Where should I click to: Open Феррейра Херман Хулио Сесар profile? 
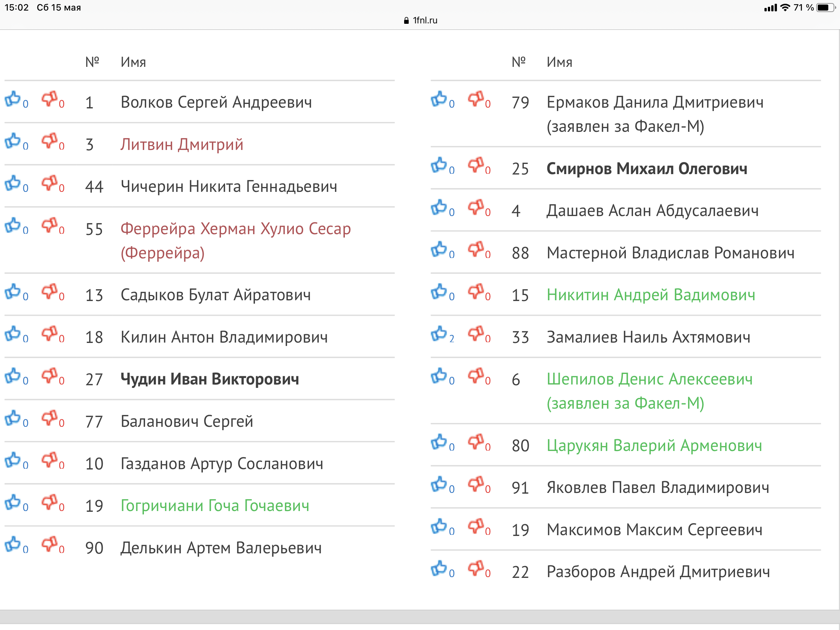(235, 240)
